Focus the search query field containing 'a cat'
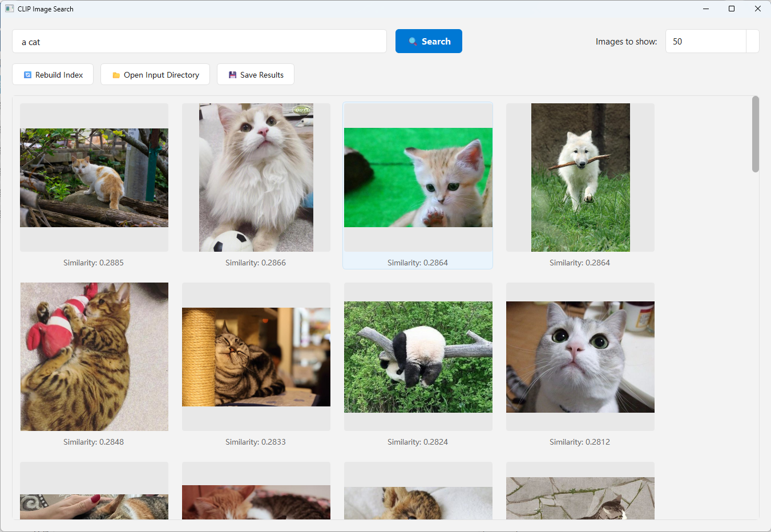Image resolution: width=771 pixels, height=532 pixels. click(x=199, y=41)
